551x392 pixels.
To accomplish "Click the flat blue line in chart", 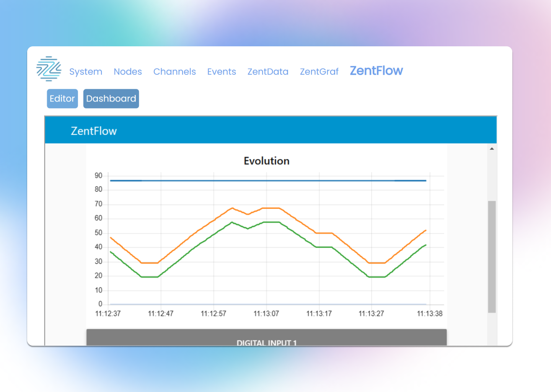I will [x=268, y=180].
